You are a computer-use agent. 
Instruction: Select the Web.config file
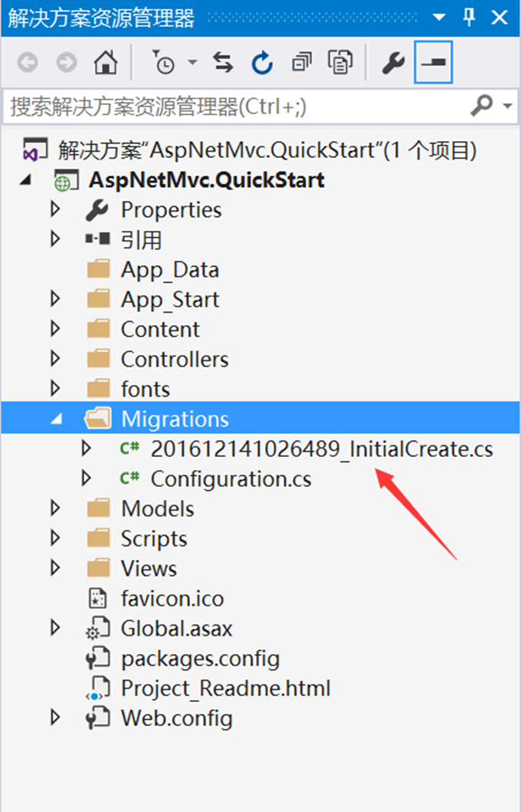click(x=176, y=718)
